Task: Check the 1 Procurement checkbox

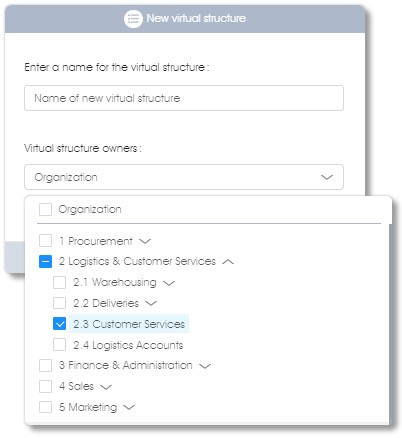Action: [x=45, y=240]
